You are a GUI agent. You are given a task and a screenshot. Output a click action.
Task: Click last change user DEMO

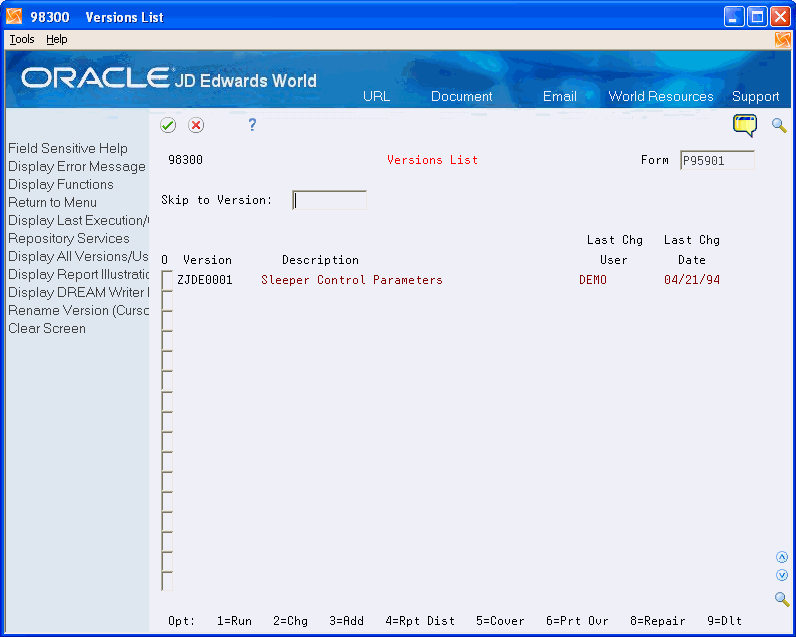click(593, 280)
